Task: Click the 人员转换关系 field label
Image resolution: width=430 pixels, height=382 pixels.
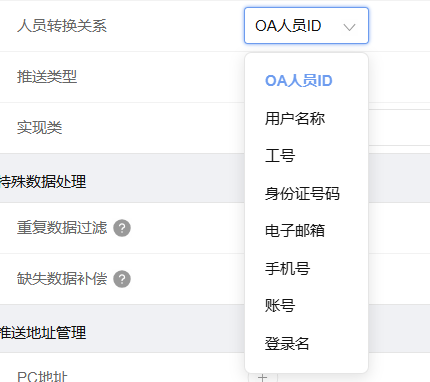Action: (x=62, y=26)
